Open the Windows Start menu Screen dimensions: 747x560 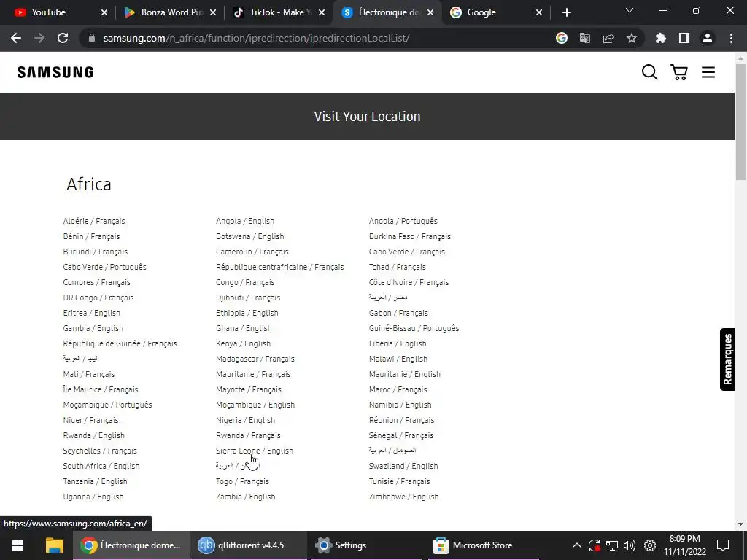coord(18,545)
